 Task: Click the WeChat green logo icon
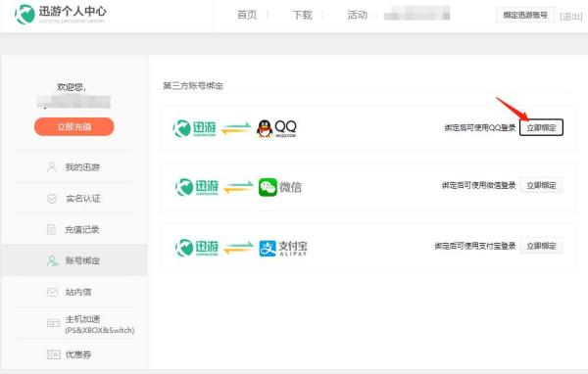tap(268, 187)
